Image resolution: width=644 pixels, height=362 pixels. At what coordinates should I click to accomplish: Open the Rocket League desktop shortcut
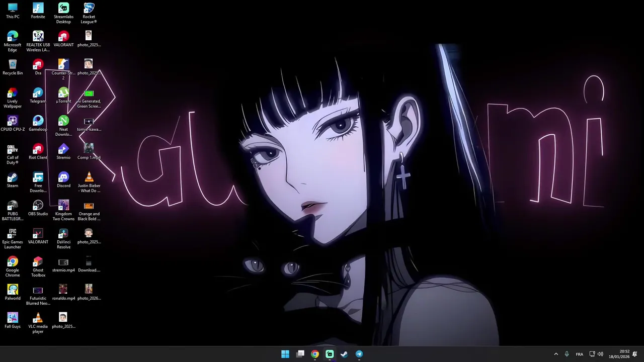89,14
